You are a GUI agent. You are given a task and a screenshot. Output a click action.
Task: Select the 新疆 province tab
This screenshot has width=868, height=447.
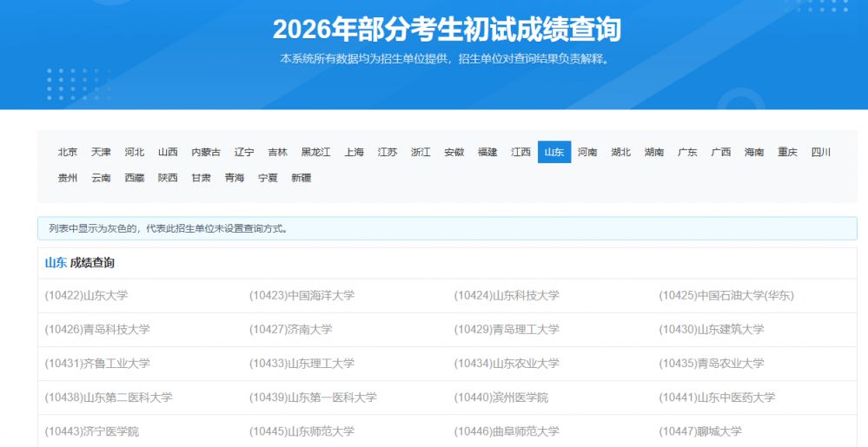click(301, 178)
